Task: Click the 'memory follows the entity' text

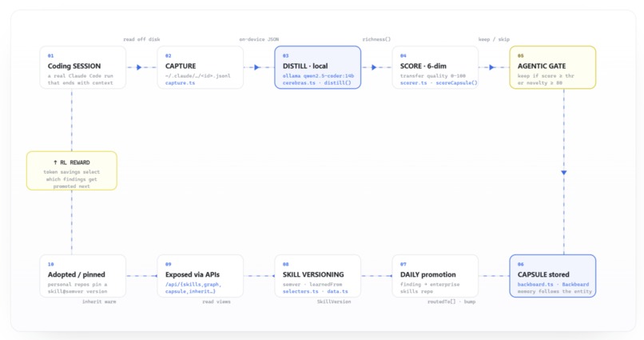Action: tap(555, 291)
